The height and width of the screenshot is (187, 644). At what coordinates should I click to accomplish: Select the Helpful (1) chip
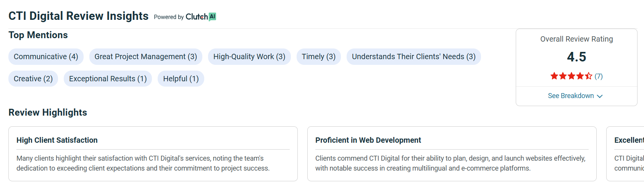click(181, 79)
